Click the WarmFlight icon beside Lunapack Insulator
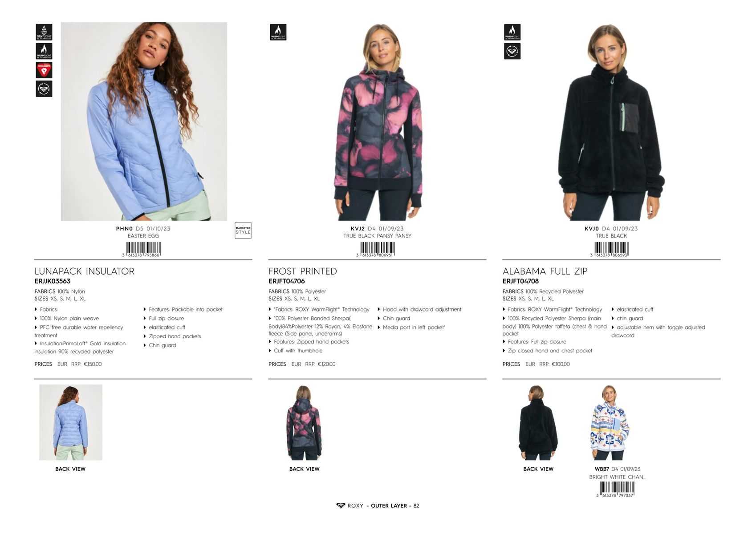Image resolution: width=756 pixels, height=534 pixels. (x=44, y=51)
